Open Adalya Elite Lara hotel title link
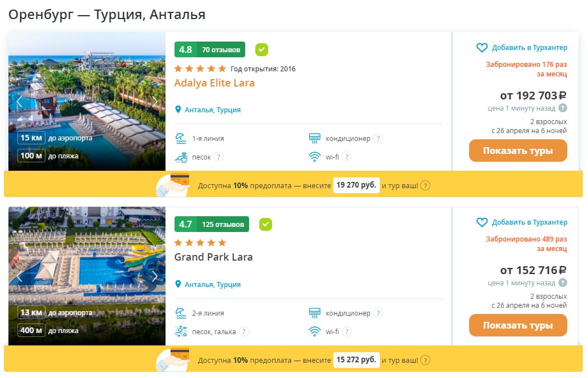 click(x=214, y=83)
